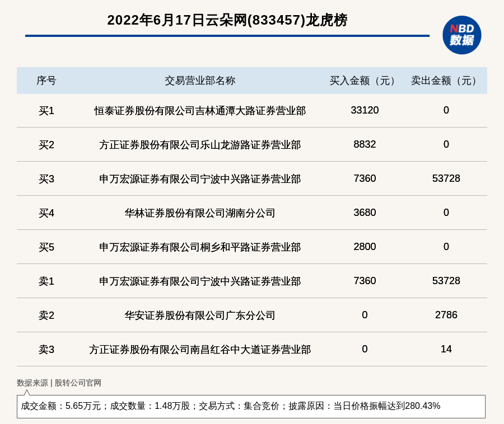Click buy amount 2800

(x=365, y=247)
